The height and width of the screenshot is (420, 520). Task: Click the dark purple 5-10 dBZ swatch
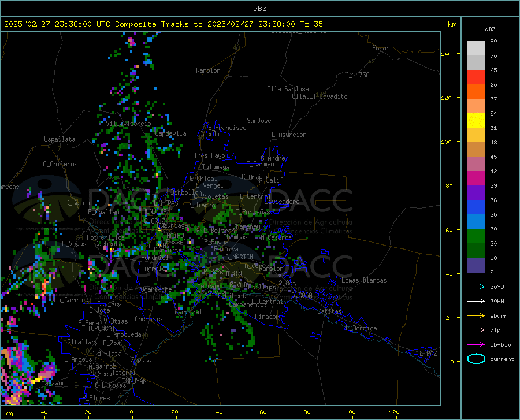pos(476,265)
